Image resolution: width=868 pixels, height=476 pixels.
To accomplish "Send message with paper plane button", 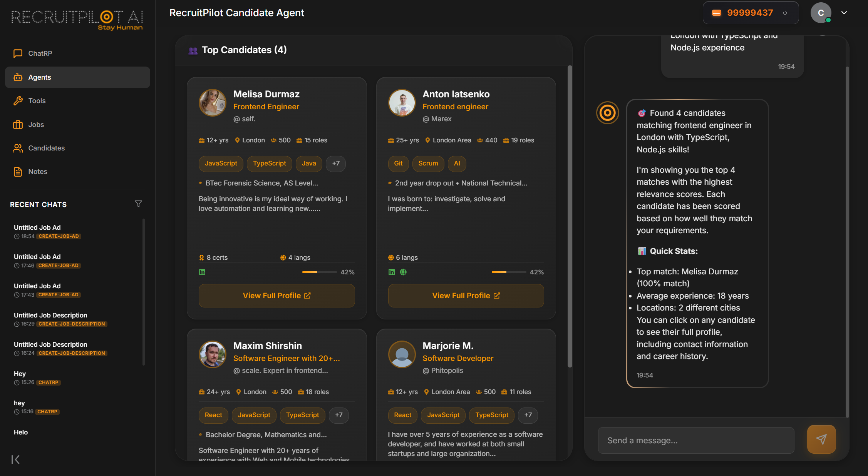I will point(821,439).
